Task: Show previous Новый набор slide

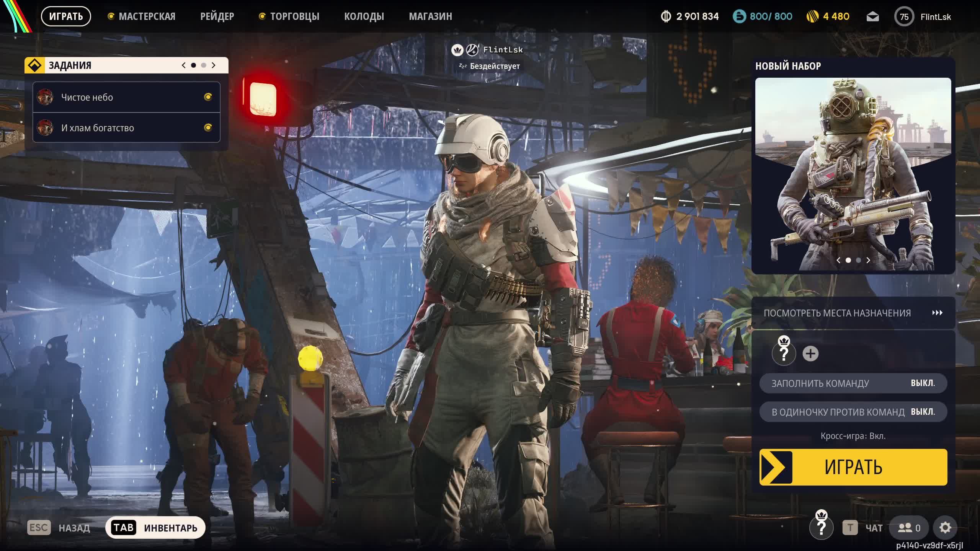Action: click(838, 260)
